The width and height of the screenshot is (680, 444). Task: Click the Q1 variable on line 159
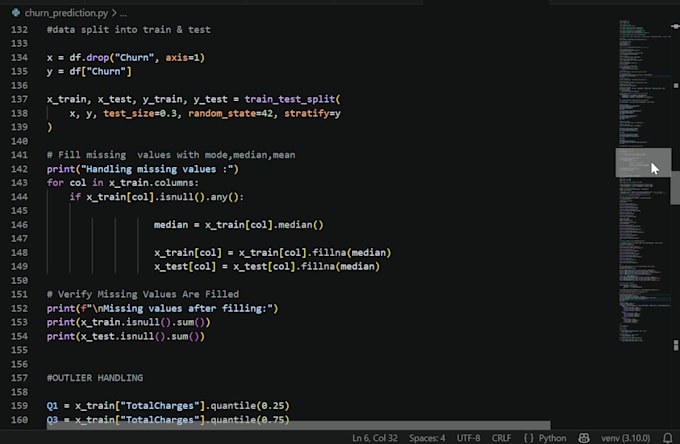52,405
